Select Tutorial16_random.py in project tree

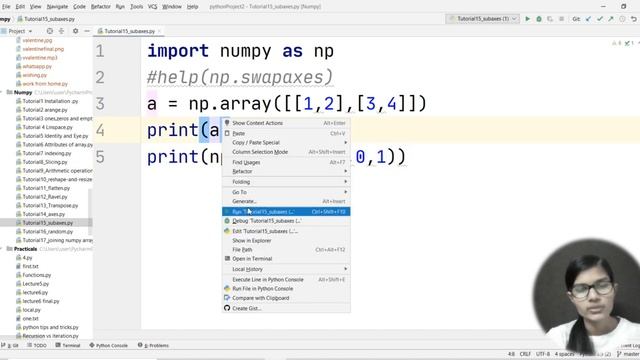click(x=44, y=231)
